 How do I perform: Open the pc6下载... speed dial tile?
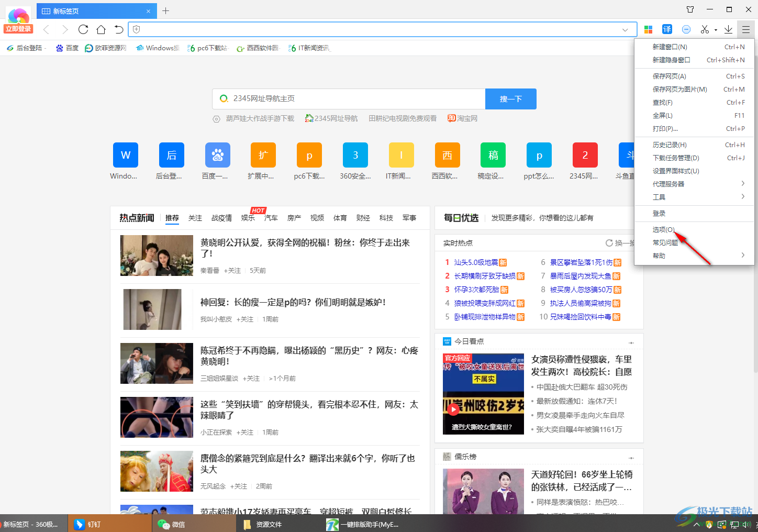tap(309, 155)
